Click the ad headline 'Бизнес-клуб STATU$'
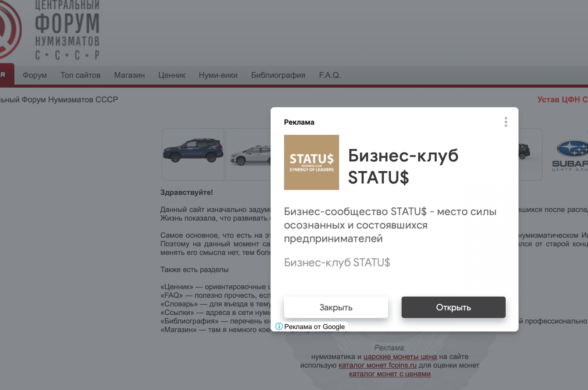 point(403,166)
